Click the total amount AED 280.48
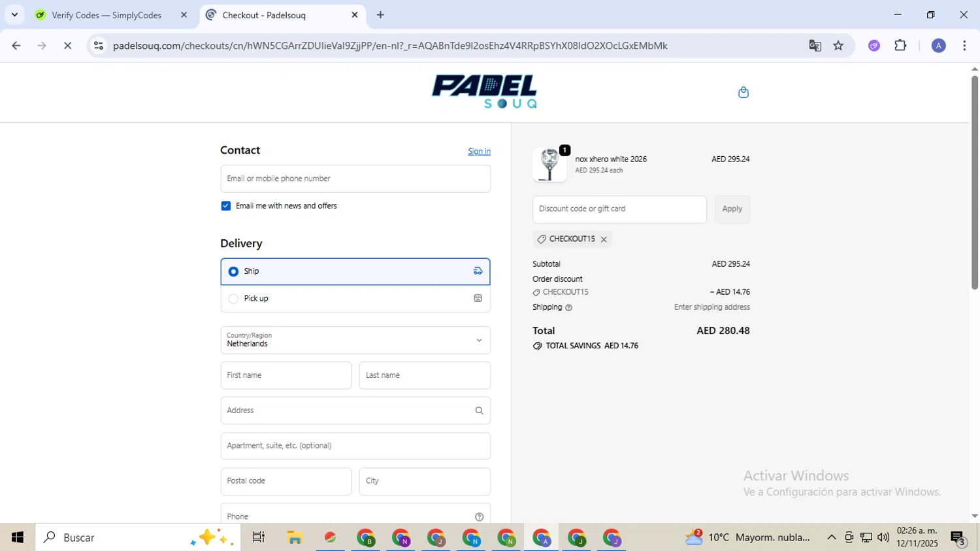This screenshot has height=551, width=980. coord(723,331)
